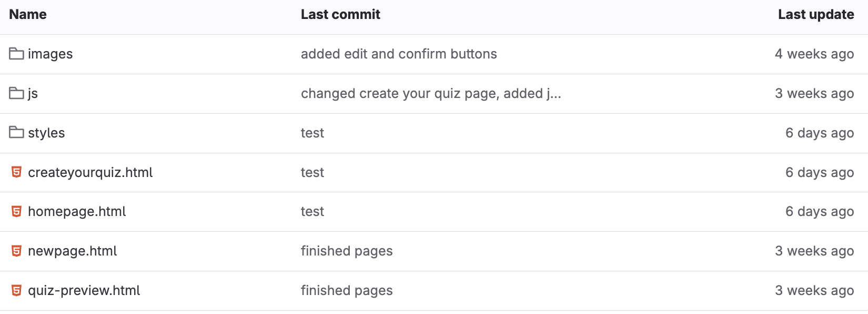Image resolution: width=868 pixels, height=314 pixels.
Task: Open the 'finished pages' commit for newpage.html
Action: [x=346, y=251]
